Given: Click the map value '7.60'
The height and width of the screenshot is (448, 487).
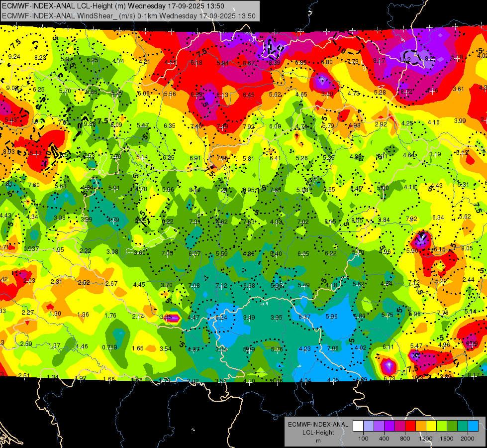Looking at the screenshot, I should (34, 185).
